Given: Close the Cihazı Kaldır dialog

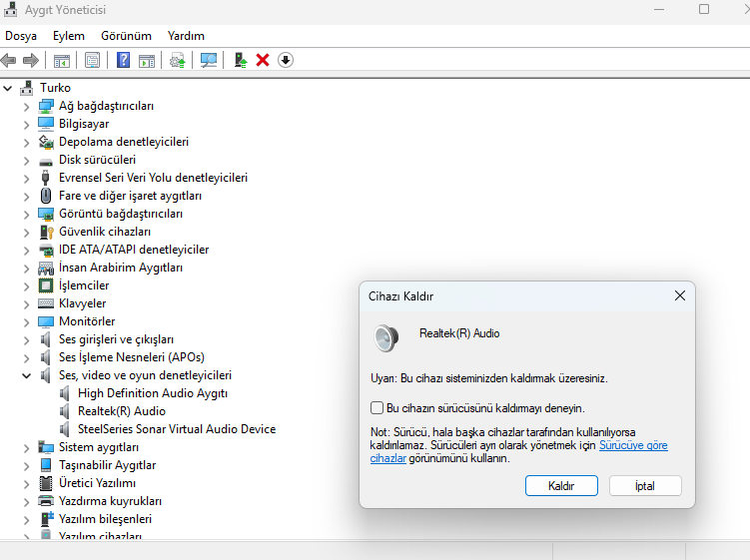Looking at the screenshot, I should (x=680, y=296).
